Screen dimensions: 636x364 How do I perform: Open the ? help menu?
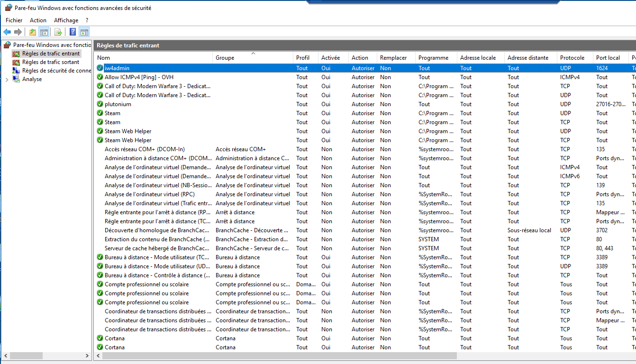click(87, 20)
